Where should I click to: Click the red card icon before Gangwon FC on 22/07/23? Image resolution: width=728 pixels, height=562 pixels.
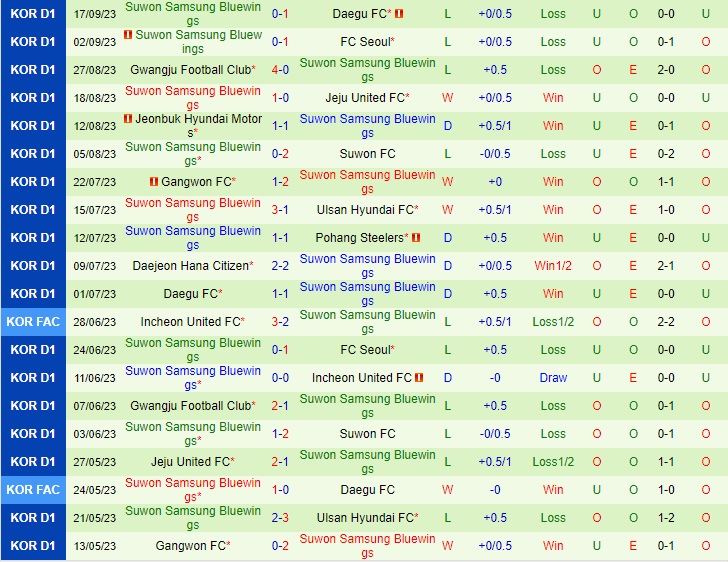click(154, 182)
